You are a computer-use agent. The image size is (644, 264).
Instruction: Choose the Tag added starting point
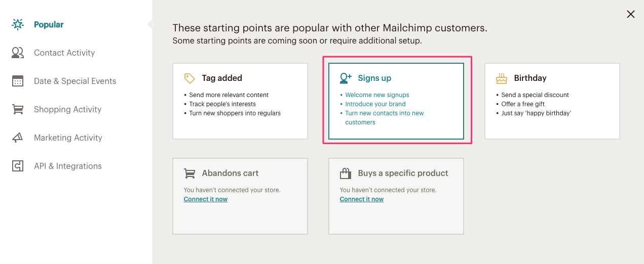pos(240,101)
